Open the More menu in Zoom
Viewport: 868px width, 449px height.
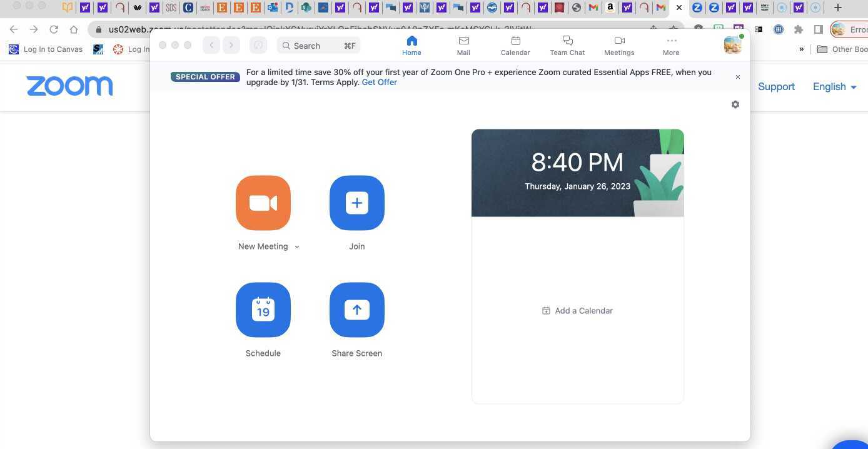[x=671, y=46]
